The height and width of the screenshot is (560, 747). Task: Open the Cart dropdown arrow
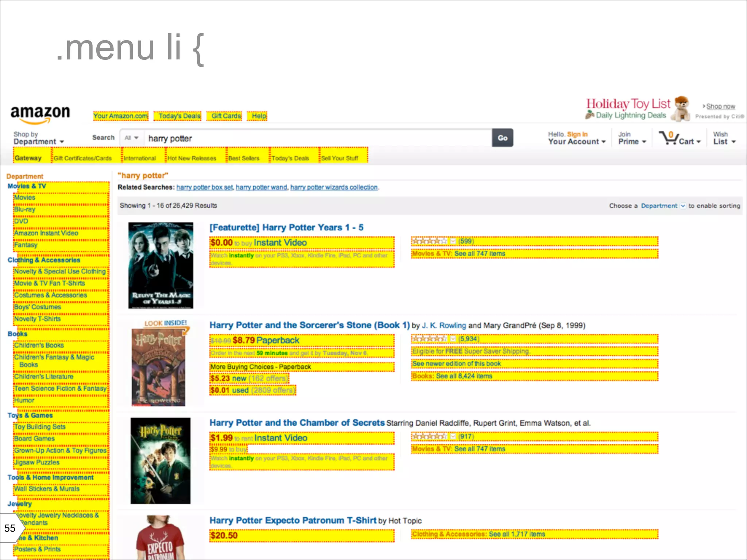698,141
